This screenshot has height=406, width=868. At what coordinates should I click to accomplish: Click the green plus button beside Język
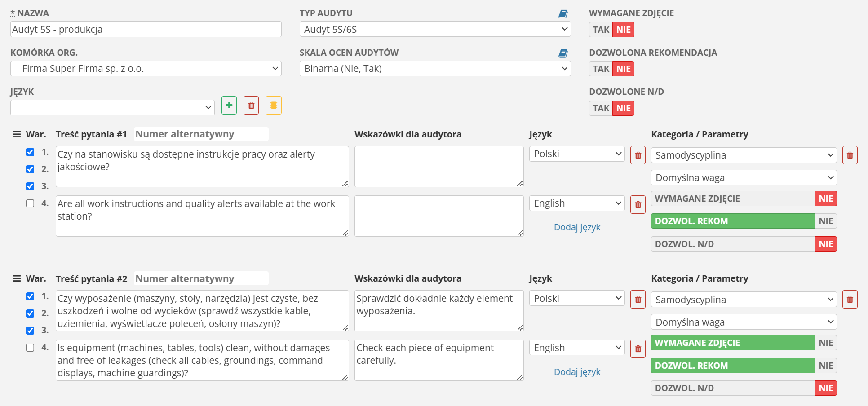[229, 106]
